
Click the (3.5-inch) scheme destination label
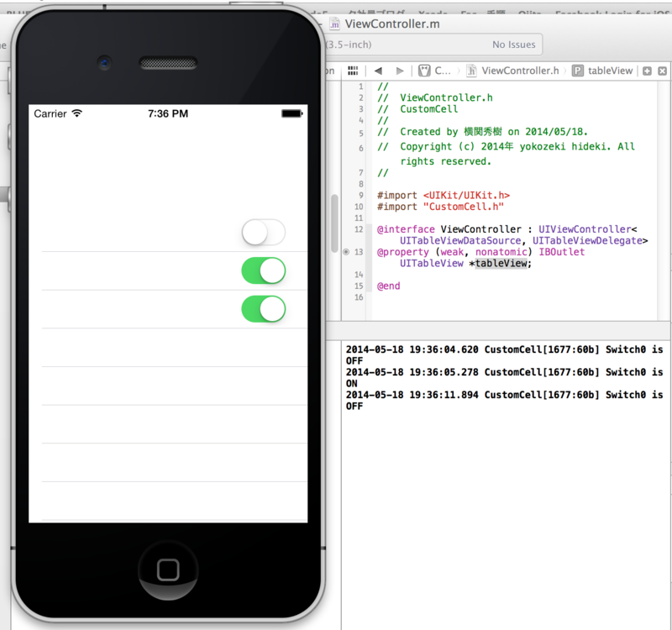[x=349, y=45]
